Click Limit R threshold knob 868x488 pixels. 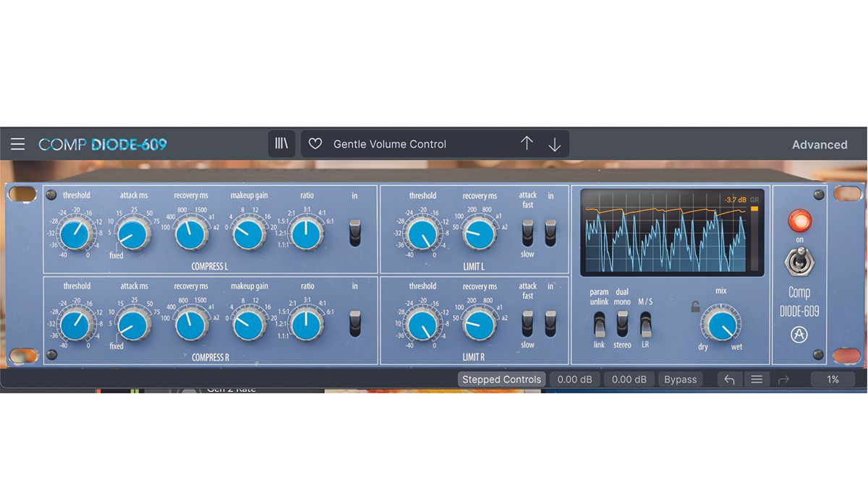[x=421, y=325]
